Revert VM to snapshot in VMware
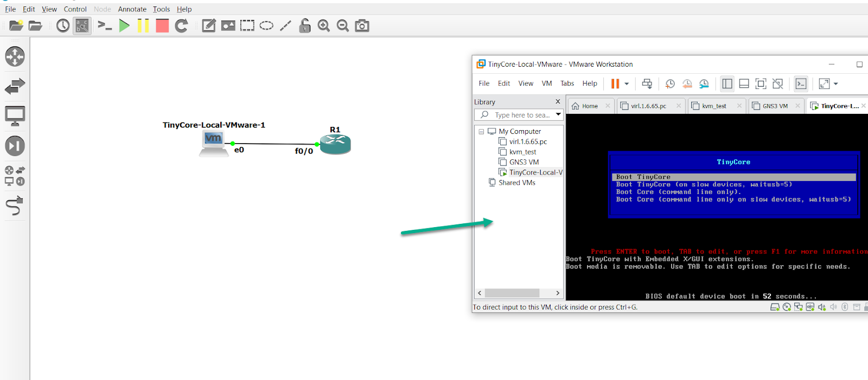The image size is (868, 380). point(687,83)
